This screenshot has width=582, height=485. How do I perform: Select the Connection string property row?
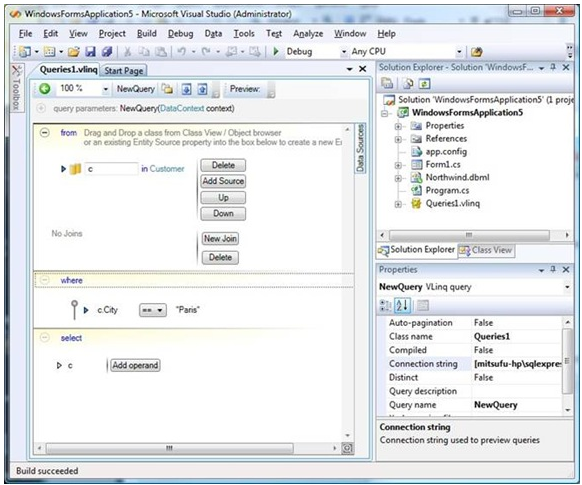tap(470, 364)
